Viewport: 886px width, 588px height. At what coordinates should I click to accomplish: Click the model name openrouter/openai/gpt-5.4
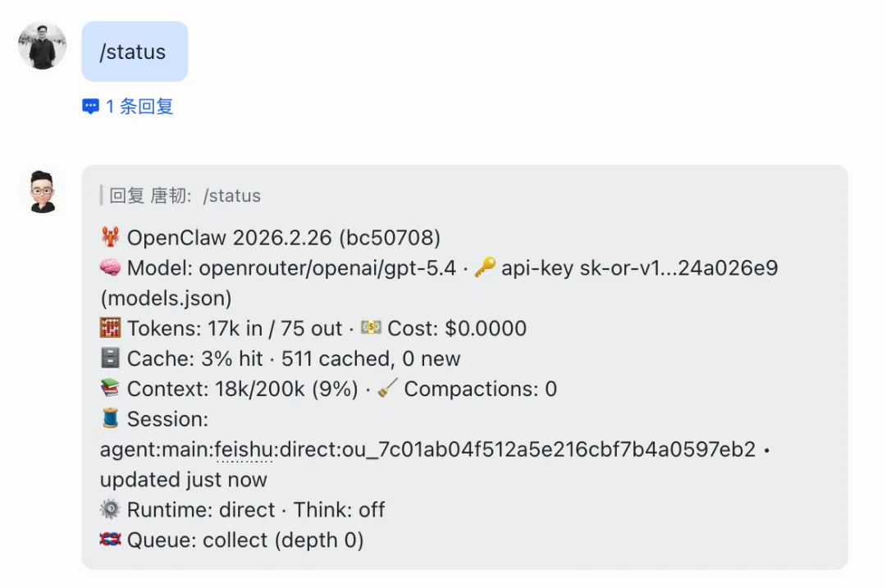pyautogui.click(x=327, y=268)
